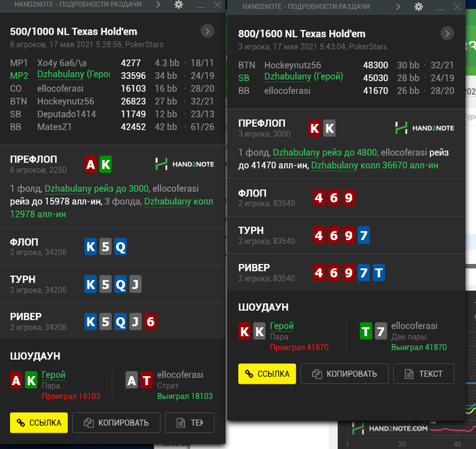Viewport: 476px width, 449px height.
Task: Go to next hand from 800/1600 hand
Action: [x=447, y=33]
